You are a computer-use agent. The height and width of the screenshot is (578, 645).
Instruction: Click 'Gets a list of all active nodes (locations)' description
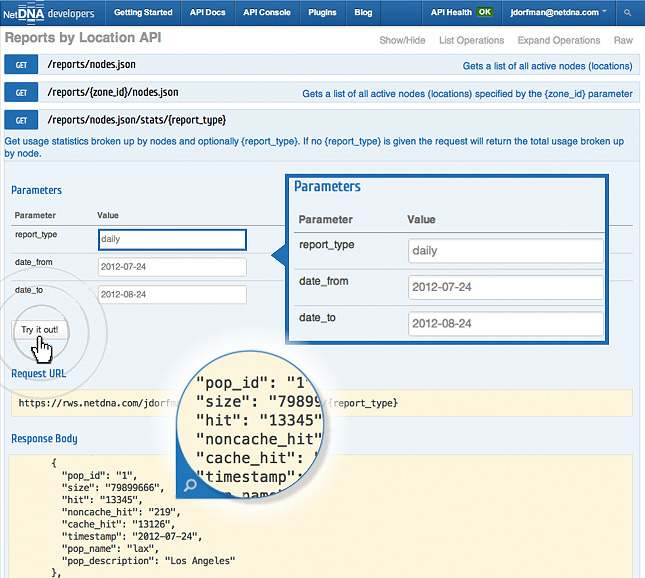[x=547, y=66]
